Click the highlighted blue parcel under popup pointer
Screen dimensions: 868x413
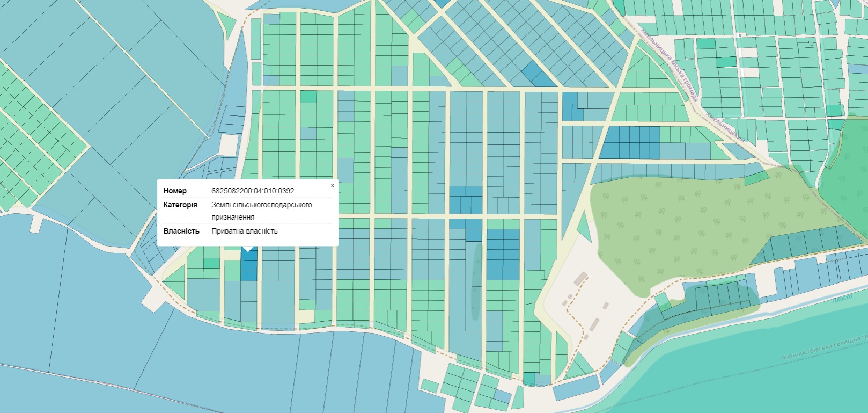pos(249,266)
